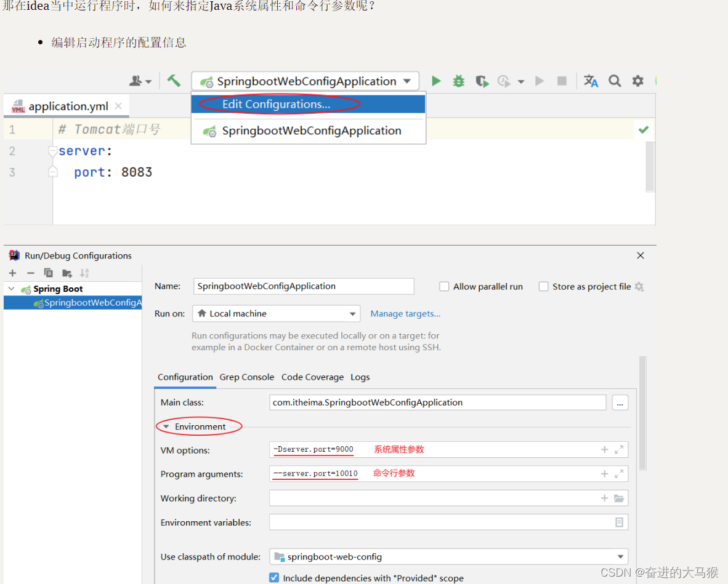Uncheck Include dependencies with Provided scope
This screenshot has height=584, width=728.
click(273, 578)
